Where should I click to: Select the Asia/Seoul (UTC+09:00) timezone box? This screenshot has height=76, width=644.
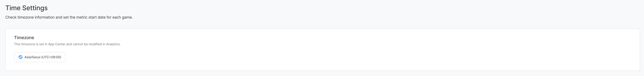pos(39,57)
